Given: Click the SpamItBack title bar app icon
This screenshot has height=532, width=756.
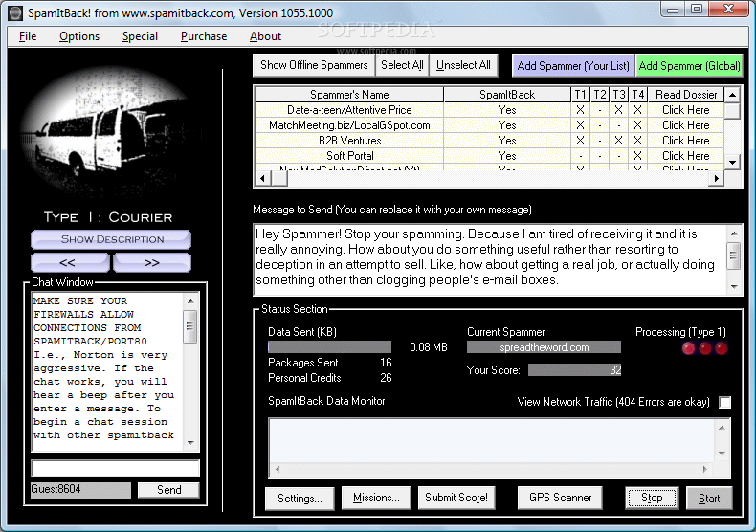Looking at the screenshot, I should [x=15, y=12].
